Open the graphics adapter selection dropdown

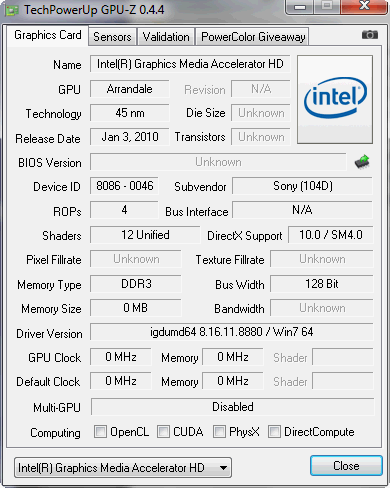click(x=123, y=468)
